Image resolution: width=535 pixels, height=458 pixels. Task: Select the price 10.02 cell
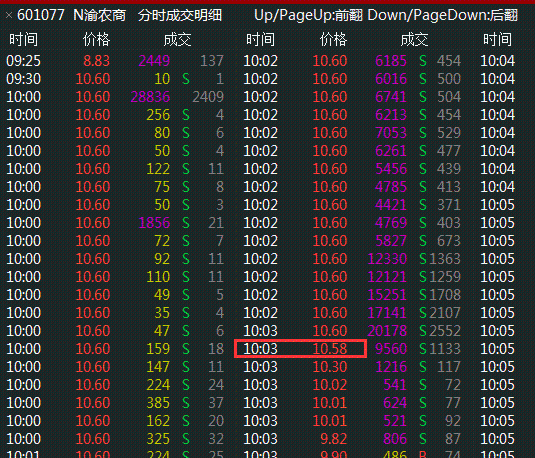[330, 385]
